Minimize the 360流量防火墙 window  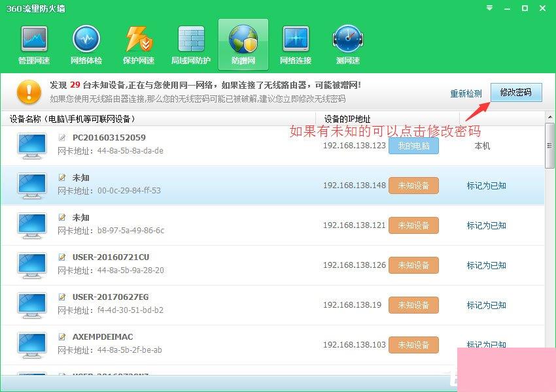pyautogui.click(x=508, y=8)
